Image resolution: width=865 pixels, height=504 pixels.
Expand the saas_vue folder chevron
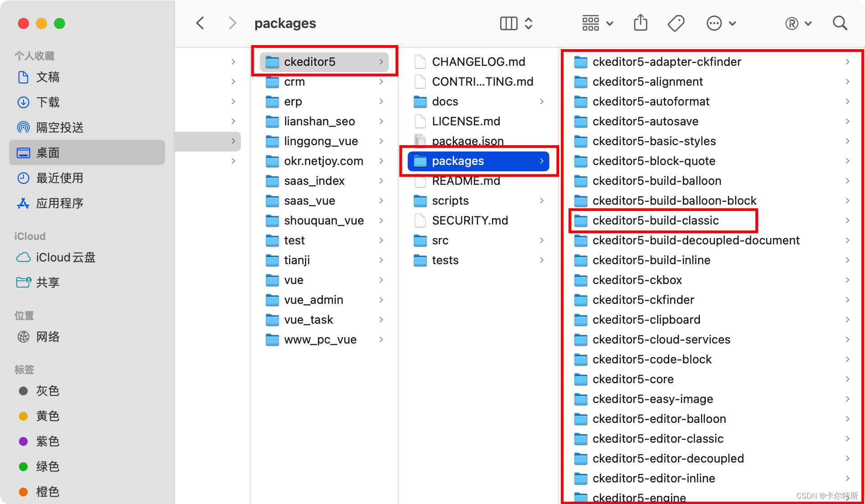pyautogui.click(x=381, y=201)
